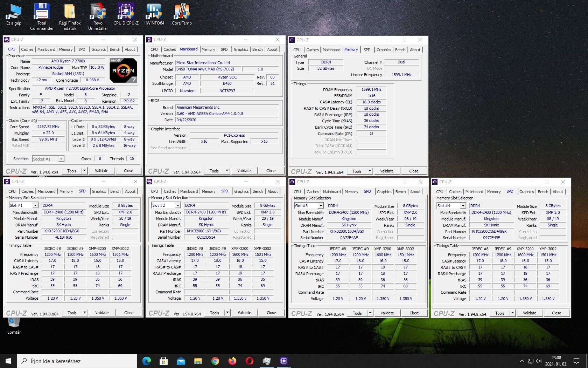Click the BIOS date 04/22/2020 field
Screen dimensions: 588x368
[227, 120]
